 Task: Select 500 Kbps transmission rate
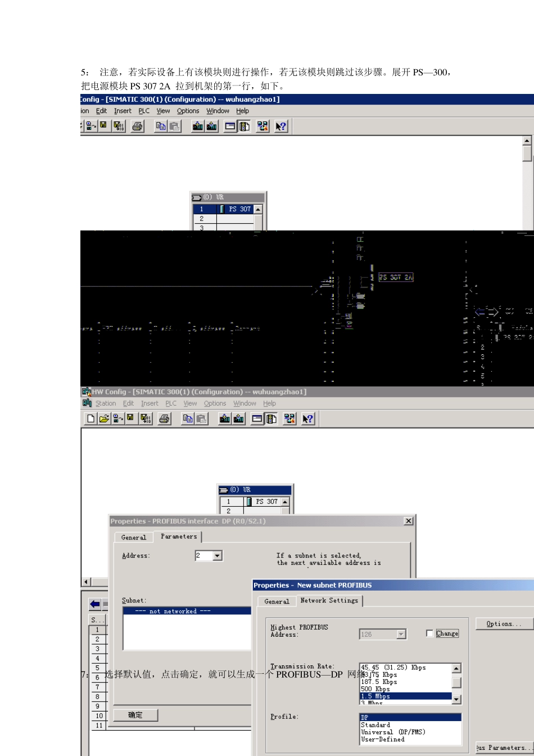(x=405, y=689)
